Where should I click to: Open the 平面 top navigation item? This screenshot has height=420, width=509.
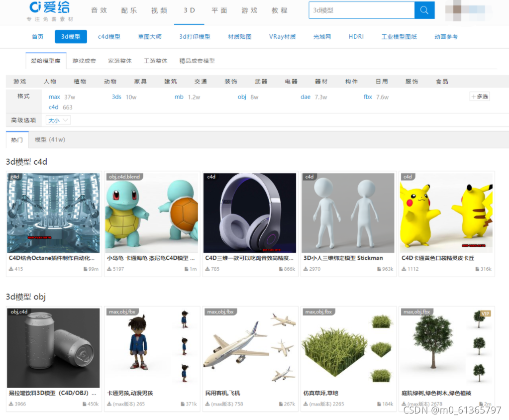pos(219,10)
